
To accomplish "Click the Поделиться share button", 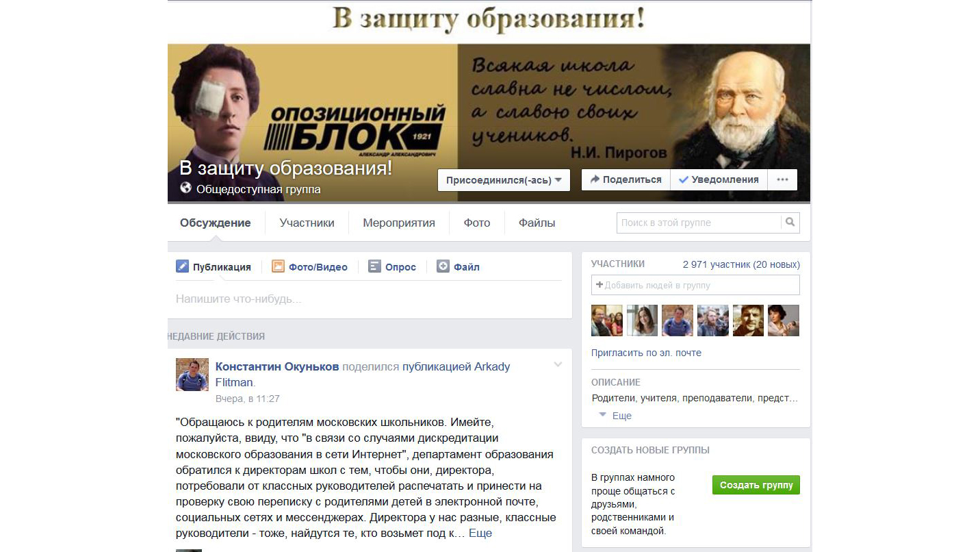I will tap(626, 180).
